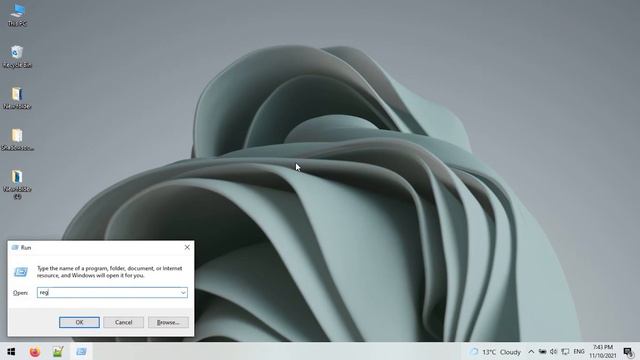Expand the Open combo box dropdown arrow
The width and height of the screenshot is (640, 360).
point(183,292)
